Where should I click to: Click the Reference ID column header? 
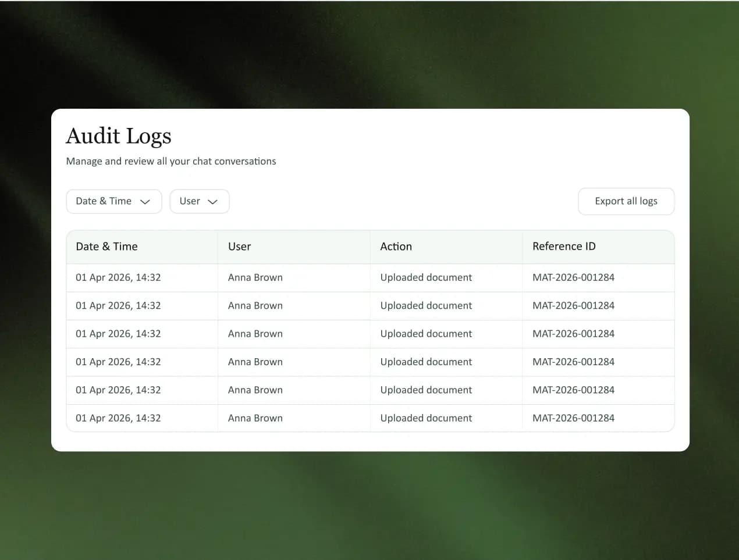pyautogui.click(x=564, y=247)
